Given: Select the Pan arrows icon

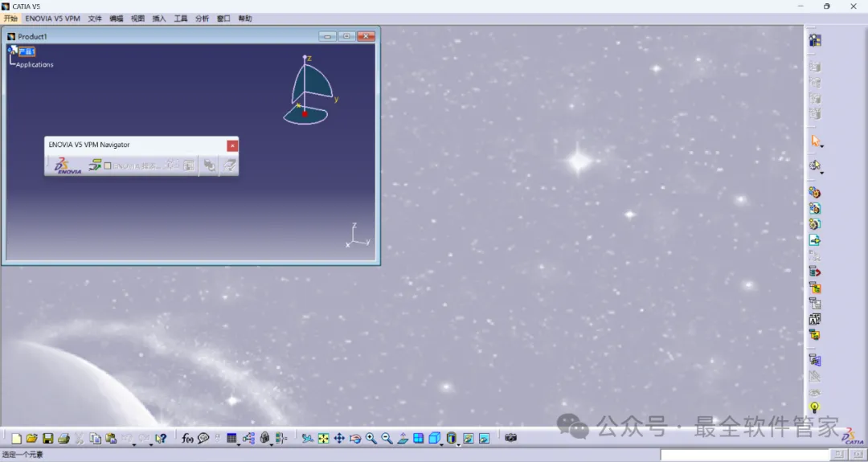Looking at the screenshot, I should point(339,438).
